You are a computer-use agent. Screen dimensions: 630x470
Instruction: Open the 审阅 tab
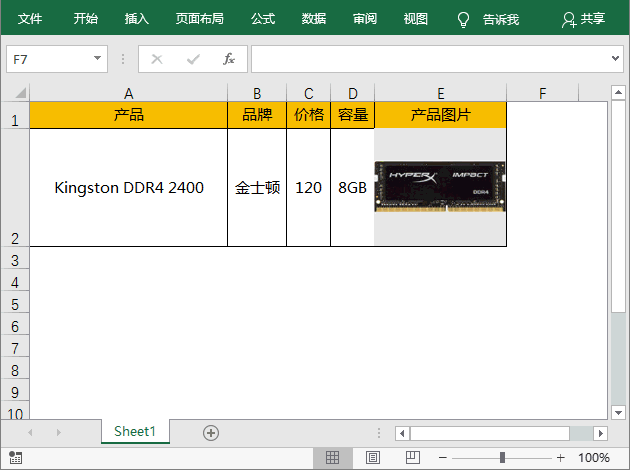365,18
